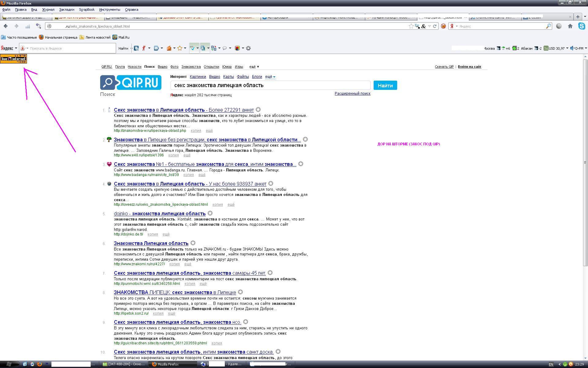Open the Расширенный поиск link
Image resolution: width=588 pixels, height=368 pixels.
click(352, 94)
